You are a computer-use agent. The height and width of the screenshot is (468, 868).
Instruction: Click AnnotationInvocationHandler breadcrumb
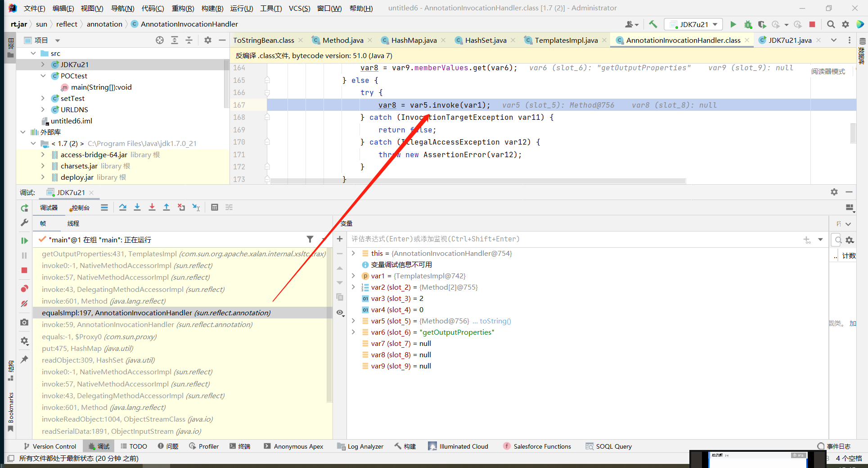(189, 24)
